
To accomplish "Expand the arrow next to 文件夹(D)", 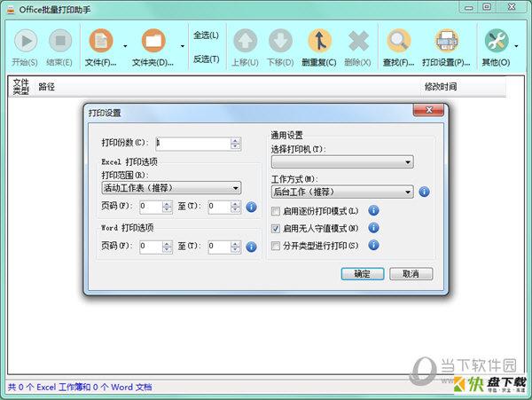I will point(183,46).
